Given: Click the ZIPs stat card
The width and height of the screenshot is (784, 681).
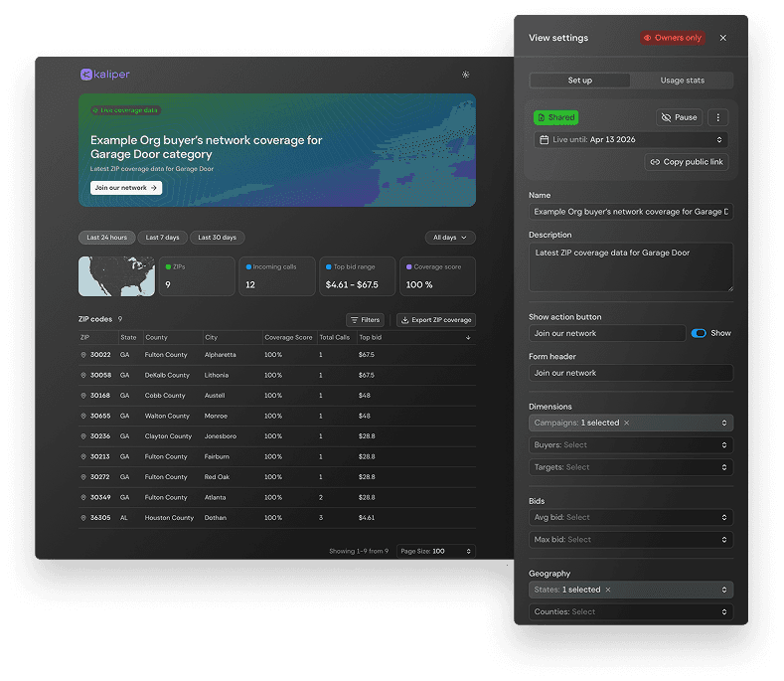Looking at the screenshot, I should click(197, 276).
